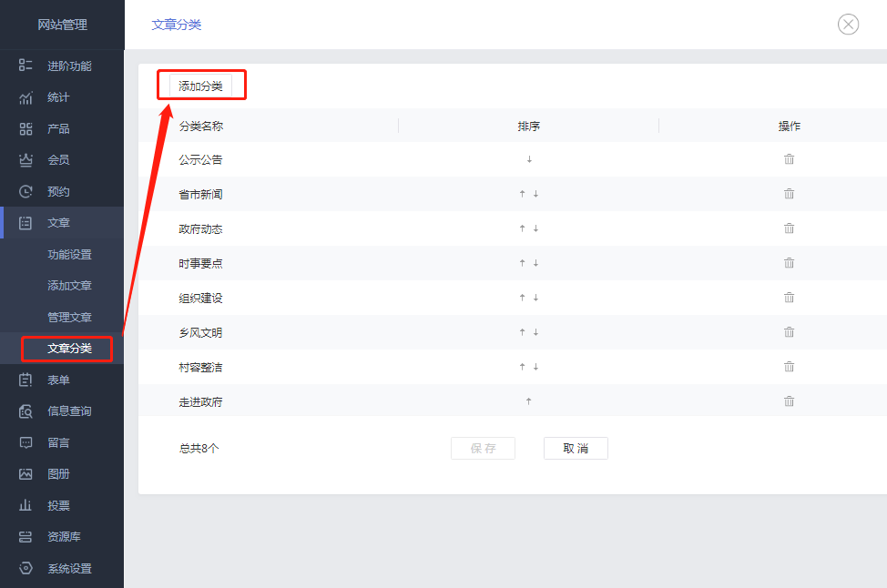Move 省市新闻 up using the up arrow
Screen dimensions: 887x588
pos(521,193)
